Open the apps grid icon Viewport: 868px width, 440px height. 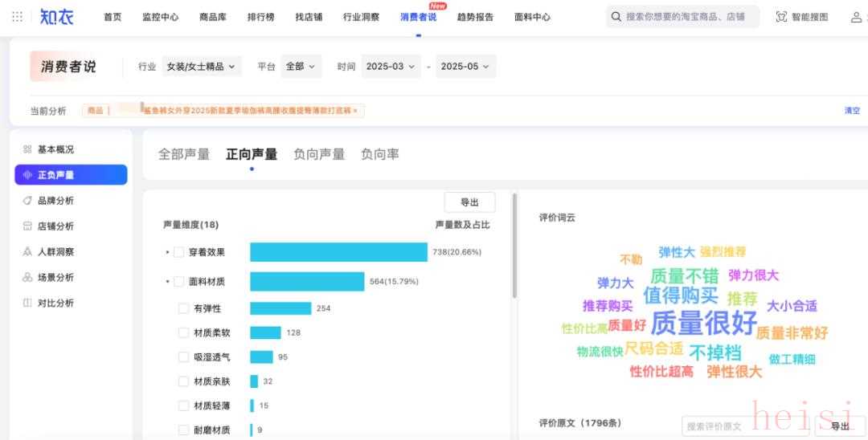point(17,17)
